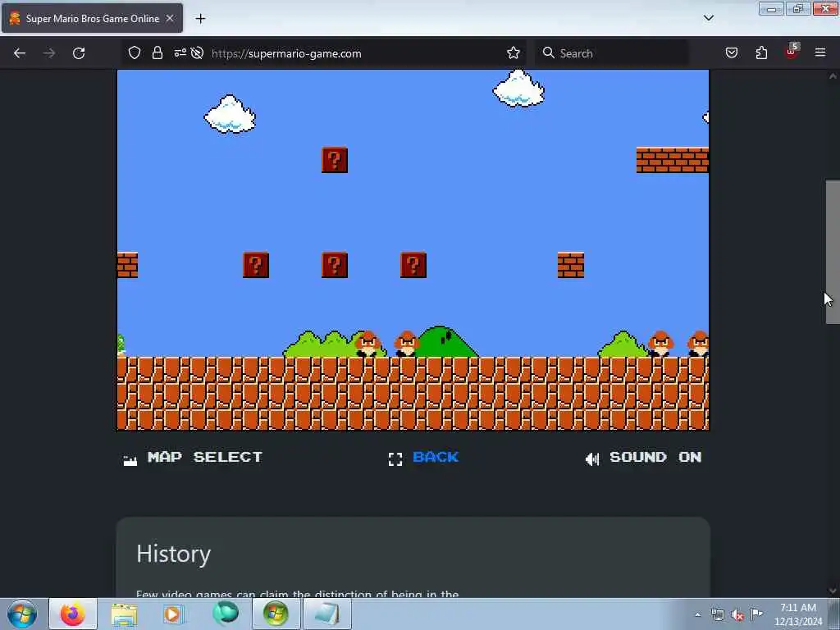
Task: Select the Super Mario Bros Game Online tab
Action: 92,18
